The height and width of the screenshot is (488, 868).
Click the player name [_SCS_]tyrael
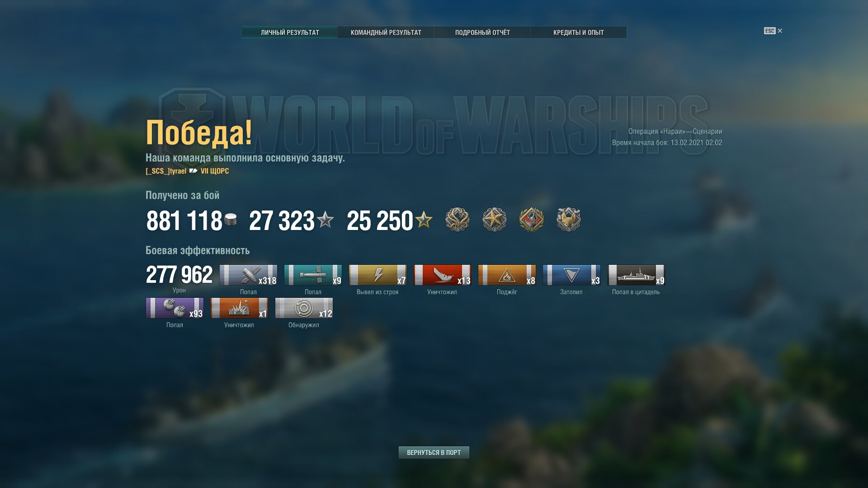pos(166,171)
